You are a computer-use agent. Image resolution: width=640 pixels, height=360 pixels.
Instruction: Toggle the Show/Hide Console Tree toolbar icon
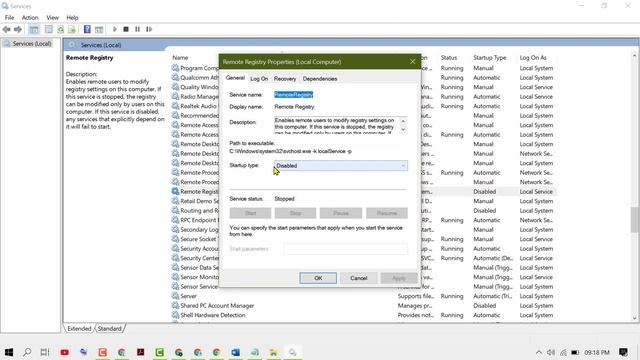click(34, 29)
